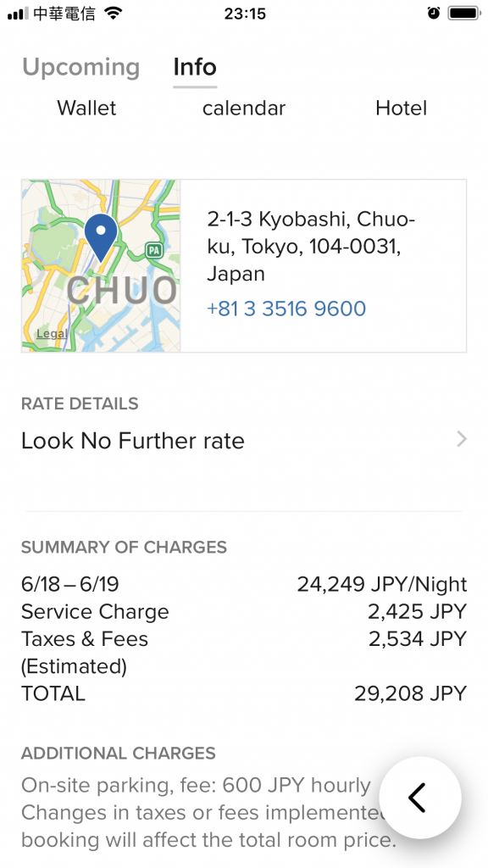Select the Info tab

195,67
